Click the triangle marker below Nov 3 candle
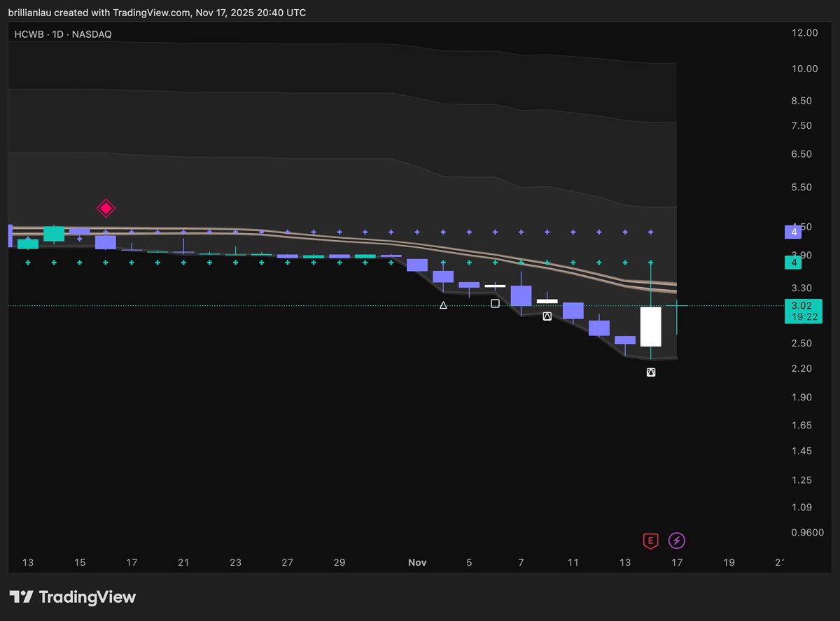The height and width of the screenshot is (621, 840). click(443, 305)
